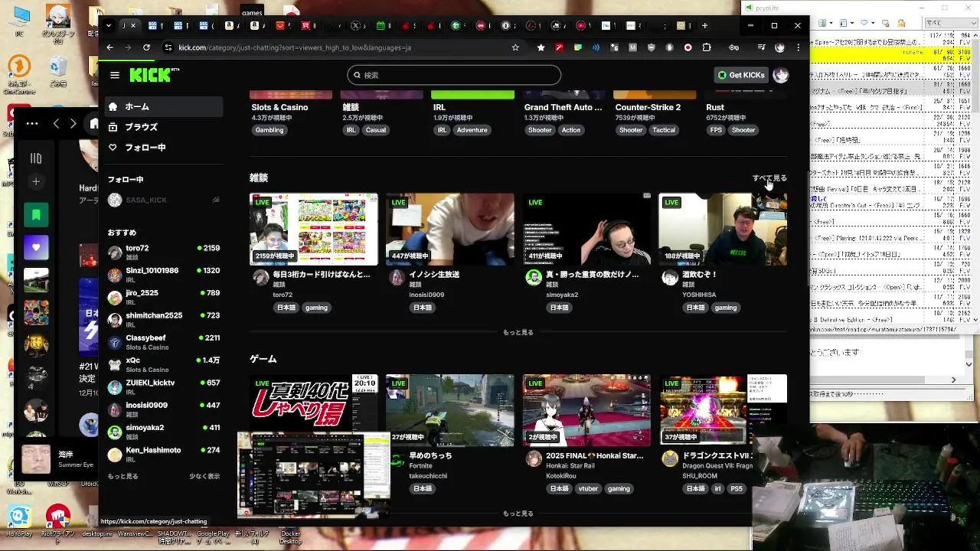Click browser back arrow
980x551 pixels.
(109, 47)
